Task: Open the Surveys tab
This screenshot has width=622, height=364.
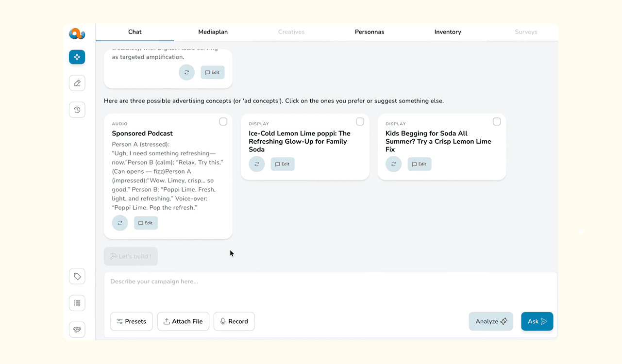Action: click(x=526, y=32)
